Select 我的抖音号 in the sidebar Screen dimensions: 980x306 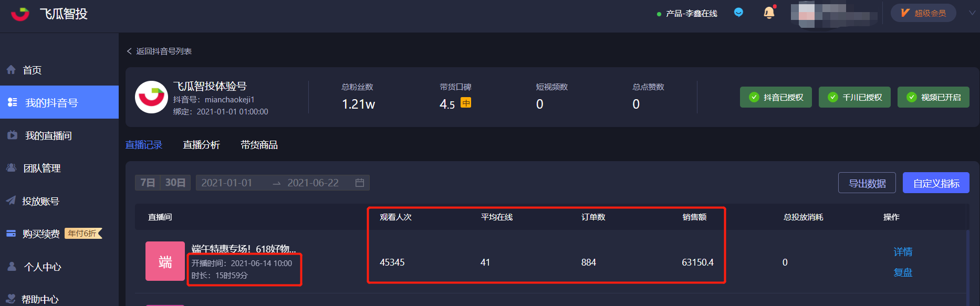point(59,102)
